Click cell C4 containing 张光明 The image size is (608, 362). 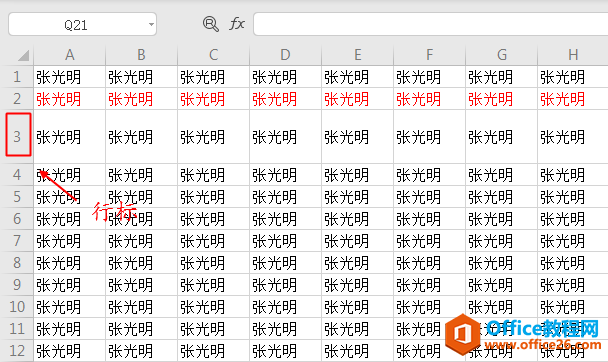[214, 175]
